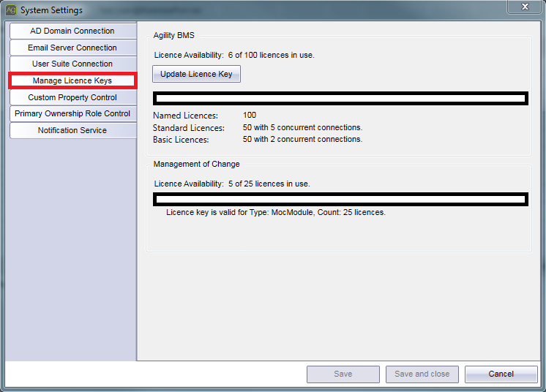This screenshot has height=392, width=546.
Task: Click the Management of Change licence key field
Action: [340, 200]
